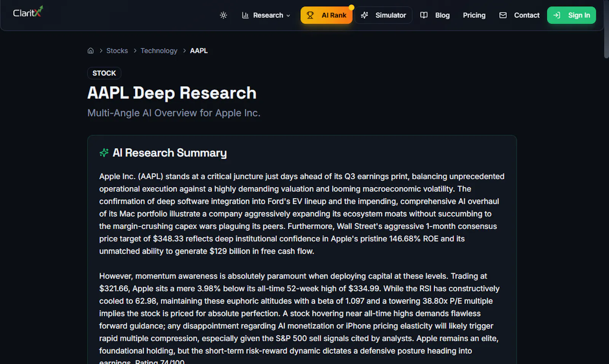Open the ClaritX logo home link

click(28, 12)
